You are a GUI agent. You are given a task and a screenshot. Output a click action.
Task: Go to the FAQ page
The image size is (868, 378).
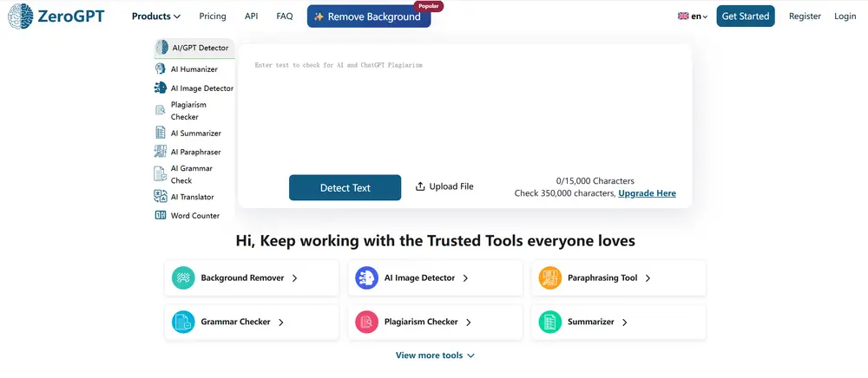285,16
